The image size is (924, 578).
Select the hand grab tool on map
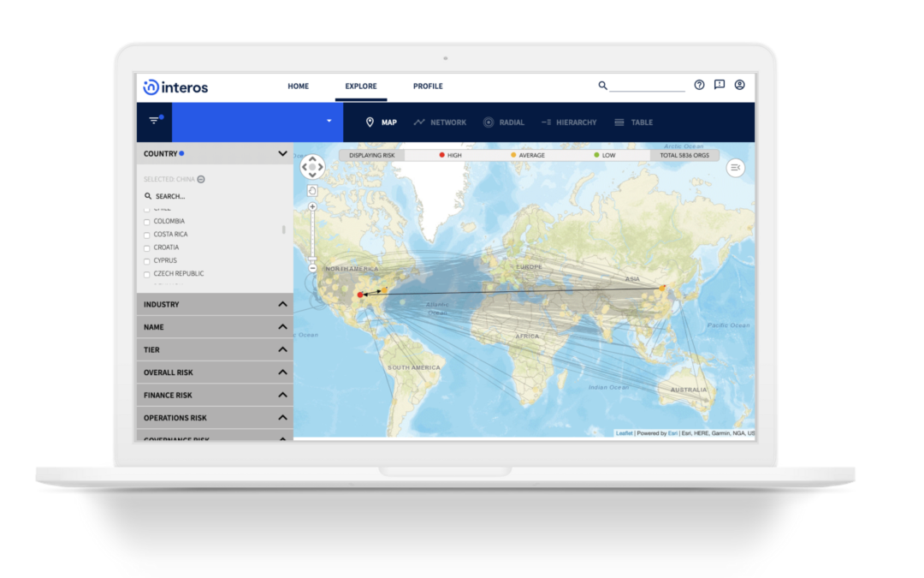click(x=312, y=190)
